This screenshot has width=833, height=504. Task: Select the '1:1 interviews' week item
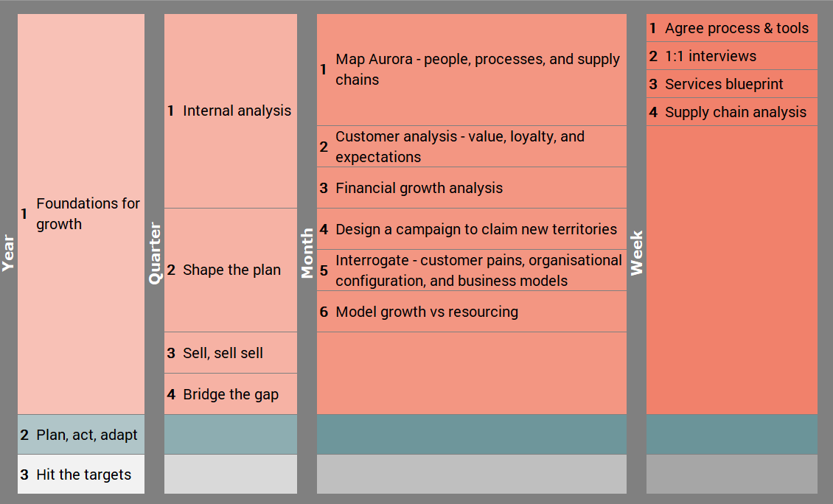click(x=732, y=56)
